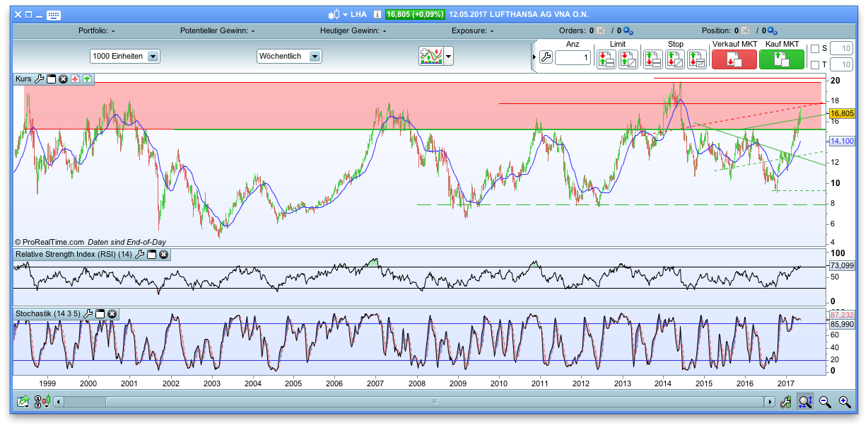
Task: Open the instrument info icon next to LHA
Action: pos(377,14)
